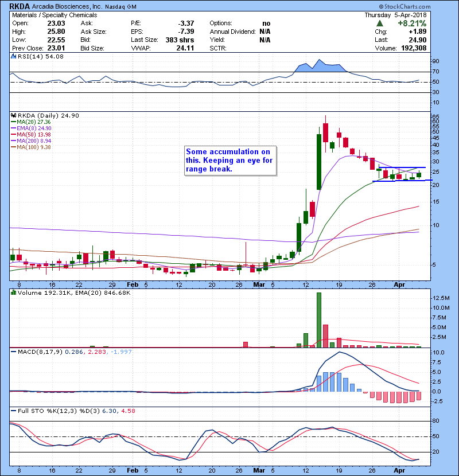The width and height of the screenshot is (459, 476).
Task: Click the Nasdaq GM exchange label
Action: (x=120, y=7)
